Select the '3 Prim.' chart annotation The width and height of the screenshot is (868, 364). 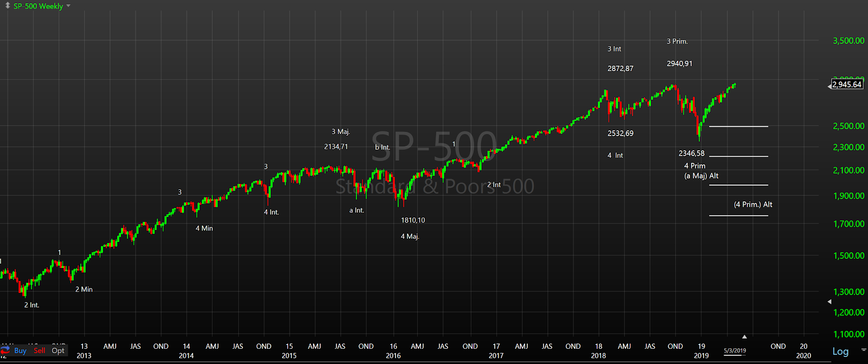click(677, 41)
